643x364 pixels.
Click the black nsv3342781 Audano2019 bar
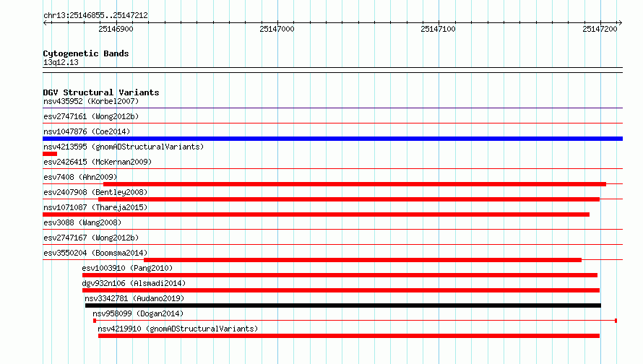pyautogui.click(x=343, y=305)
